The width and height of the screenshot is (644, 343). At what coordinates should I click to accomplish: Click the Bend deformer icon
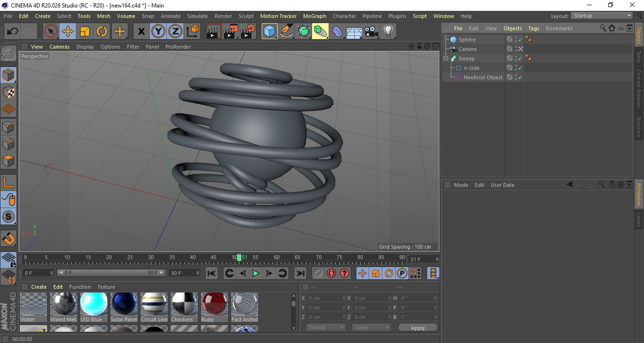[x=338, y=32]
